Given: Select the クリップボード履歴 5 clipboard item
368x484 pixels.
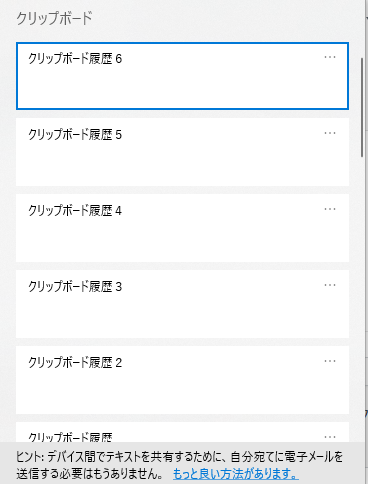Looking at the screenshot, I should pos(182,152).
